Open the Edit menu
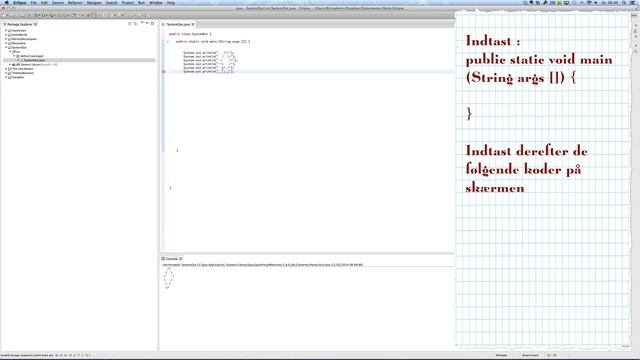This screenshot has width=640, height=360. point(44,2)
